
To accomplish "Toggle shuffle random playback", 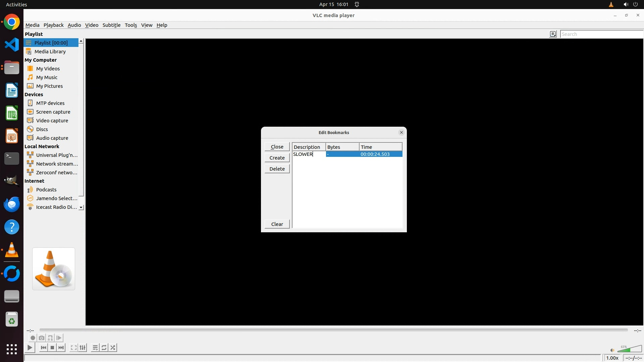I will 113,348.
